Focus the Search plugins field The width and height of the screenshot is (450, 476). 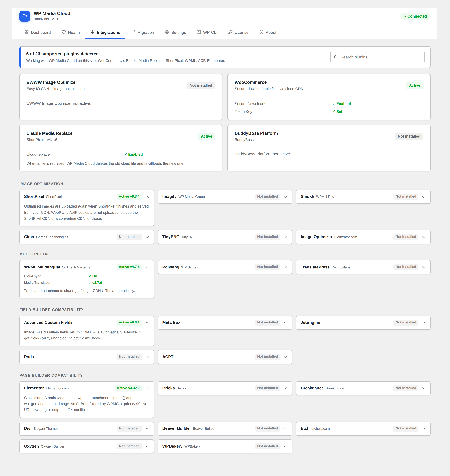click(377, 57)
